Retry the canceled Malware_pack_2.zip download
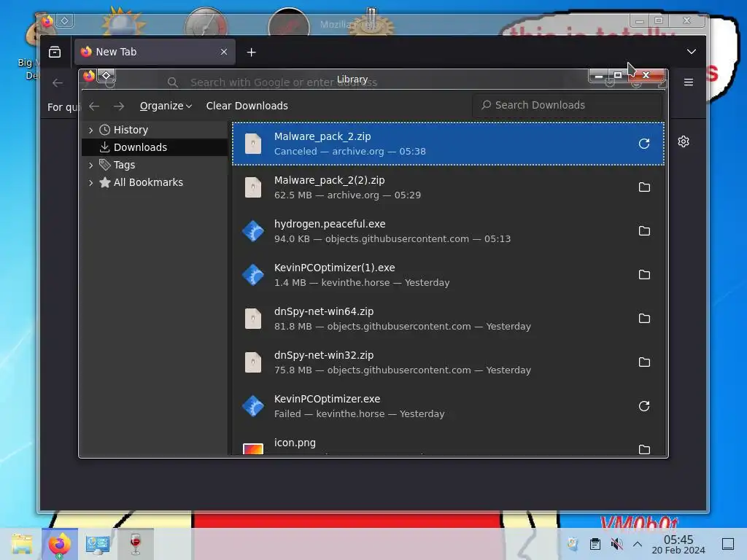 644,144
